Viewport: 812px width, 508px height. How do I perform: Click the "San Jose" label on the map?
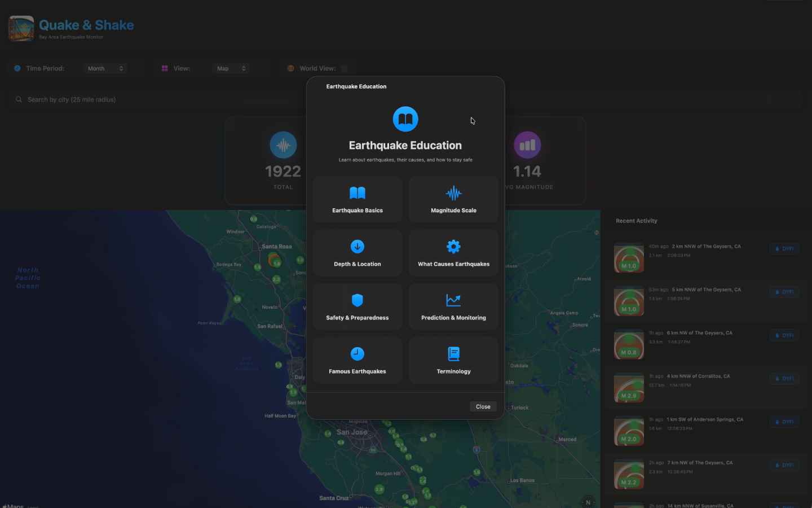352,432
